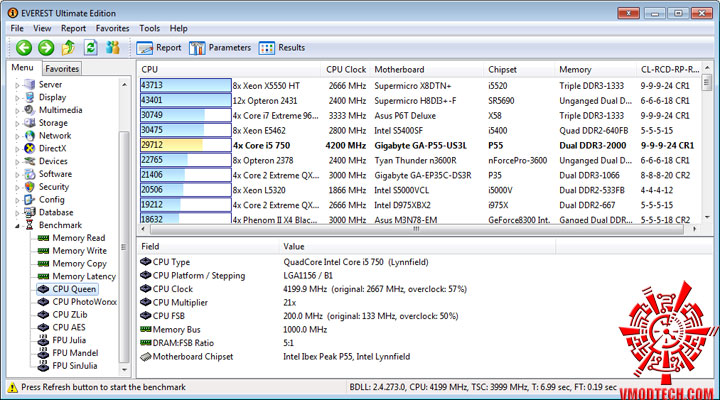Screen dimensions: 720x400
Task: Select the Storage drive icon
Action: click(29, 123)
